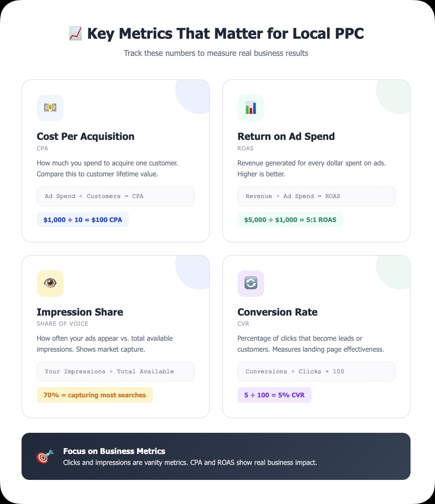435x504 pixels.
Task: Click the money bill icon for CPA
Action: 50,108
